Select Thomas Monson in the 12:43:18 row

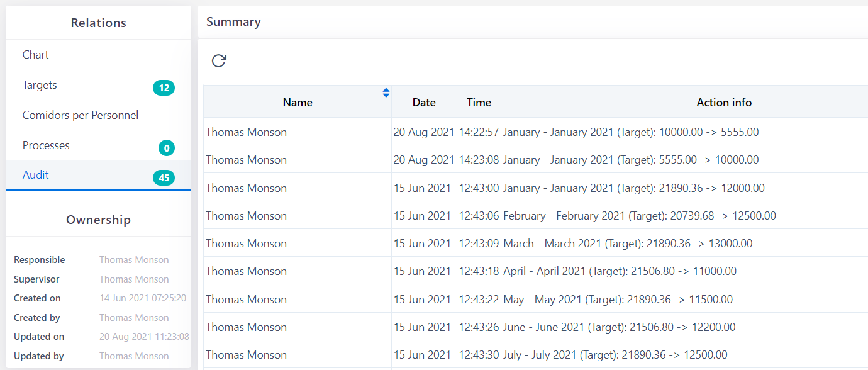coord(246,271)
